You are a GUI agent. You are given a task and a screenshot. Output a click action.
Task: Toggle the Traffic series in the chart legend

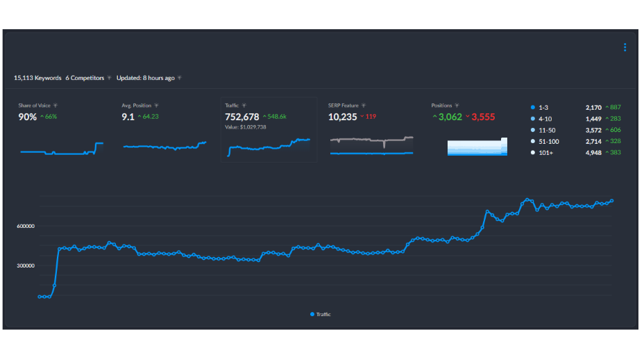[x=321, y=315]
